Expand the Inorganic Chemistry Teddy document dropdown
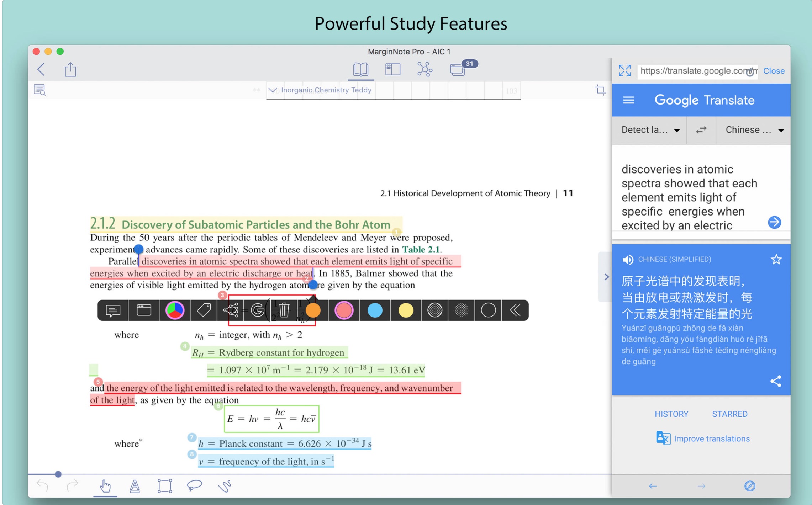Viewport: 812px width, 505px height. 272,90
